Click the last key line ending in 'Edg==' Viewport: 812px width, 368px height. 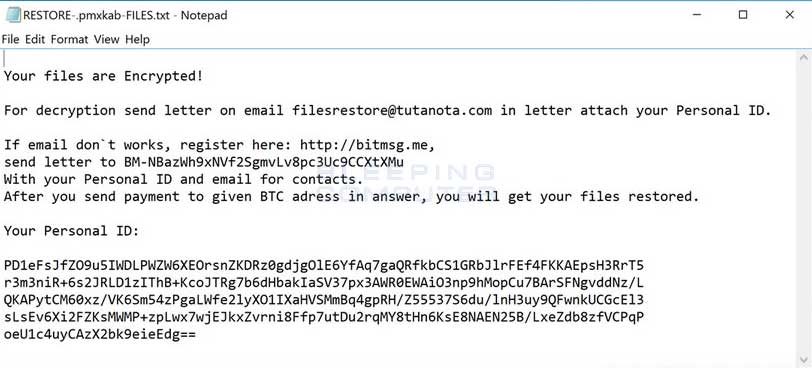point(100,335)
